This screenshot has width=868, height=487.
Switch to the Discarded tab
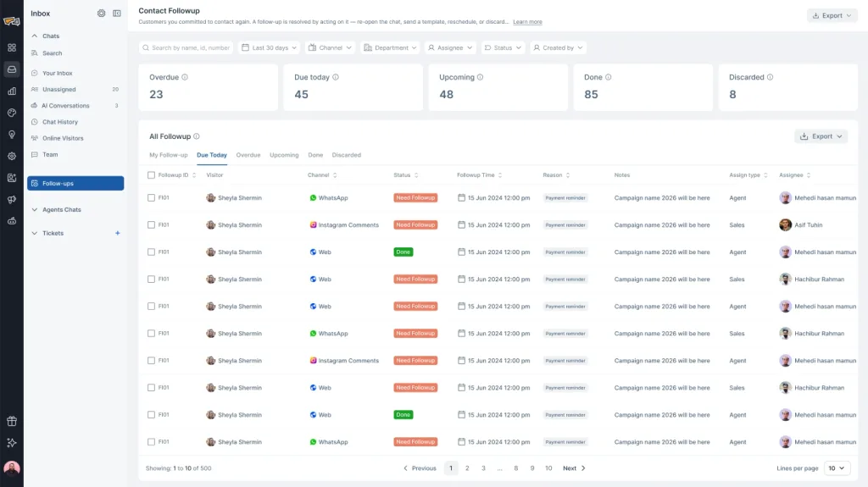tap(346, 155)
